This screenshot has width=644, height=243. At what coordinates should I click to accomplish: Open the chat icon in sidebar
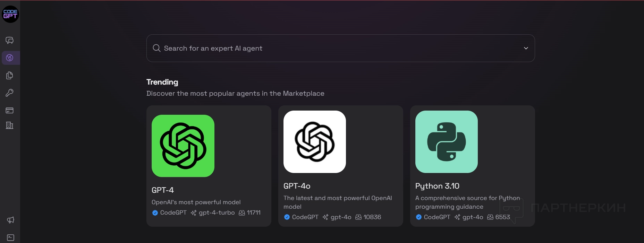pos(10,41)
